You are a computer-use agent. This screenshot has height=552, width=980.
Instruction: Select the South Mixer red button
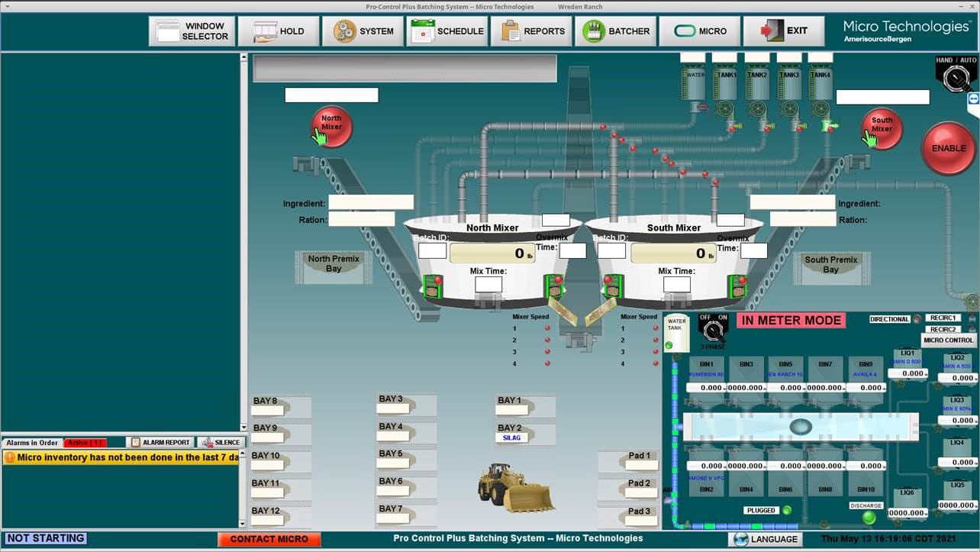pyautogui.click(x=882, y=128)
